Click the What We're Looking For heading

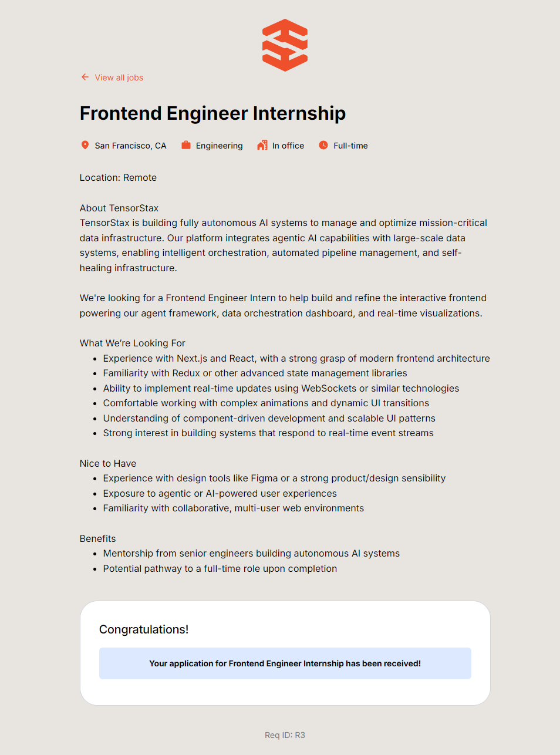(x=133, y=343)
